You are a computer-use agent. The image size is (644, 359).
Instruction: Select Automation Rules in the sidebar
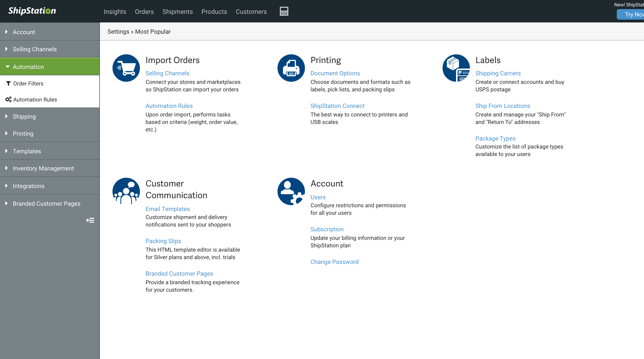tap(50, 100)
